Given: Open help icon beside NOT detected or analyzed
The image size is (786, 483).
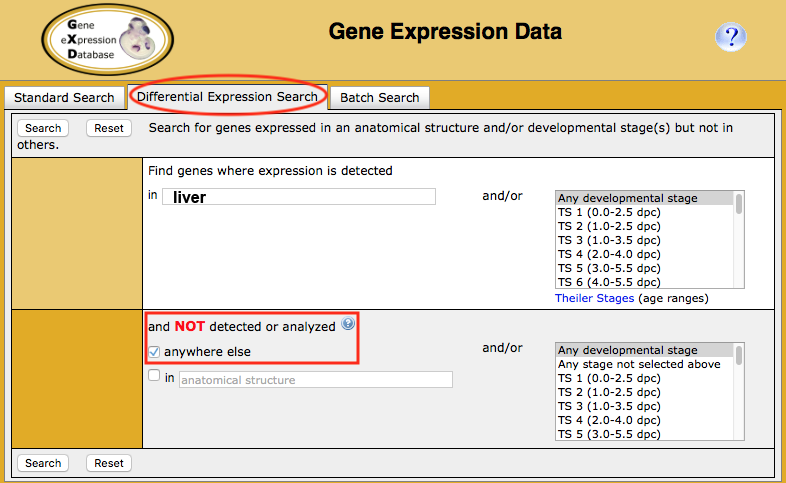Looking at the screenshot, I should coord(348,324).
